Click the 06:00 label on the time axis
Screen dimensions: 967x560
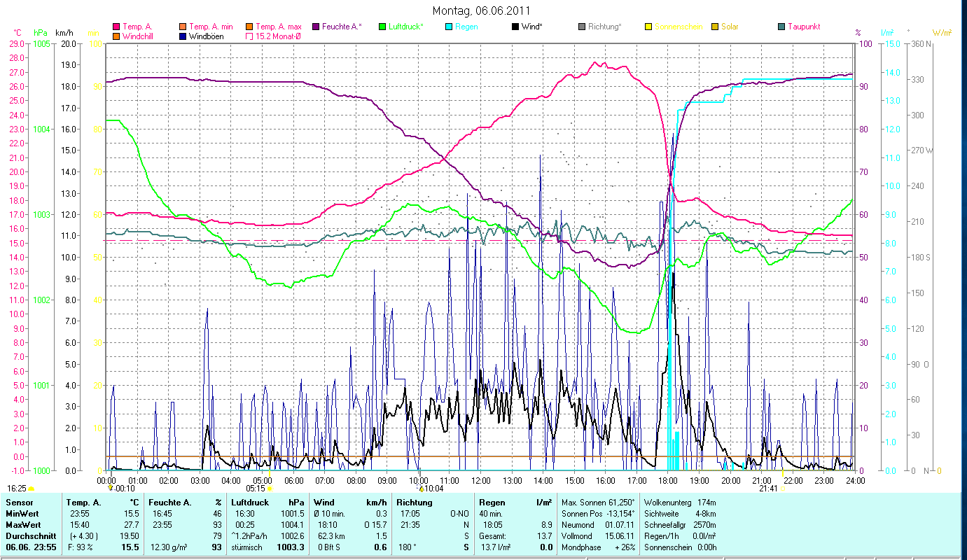[x=293, y=480]
